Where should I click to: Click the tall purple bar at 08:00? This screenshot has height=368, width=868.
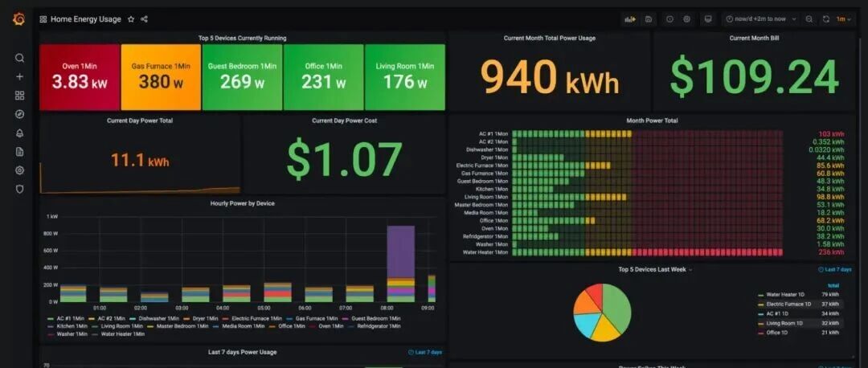click(401, 251)
